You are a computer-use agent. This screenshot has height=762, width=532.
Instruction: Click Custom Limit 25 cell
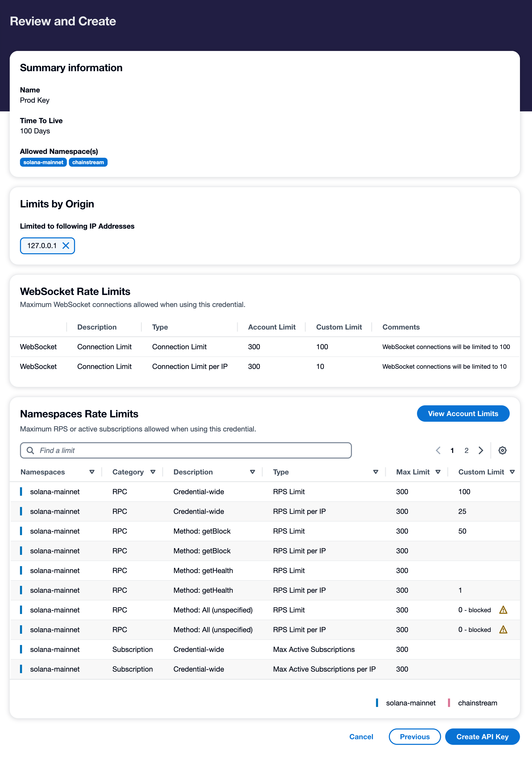(x=462, y=511)
